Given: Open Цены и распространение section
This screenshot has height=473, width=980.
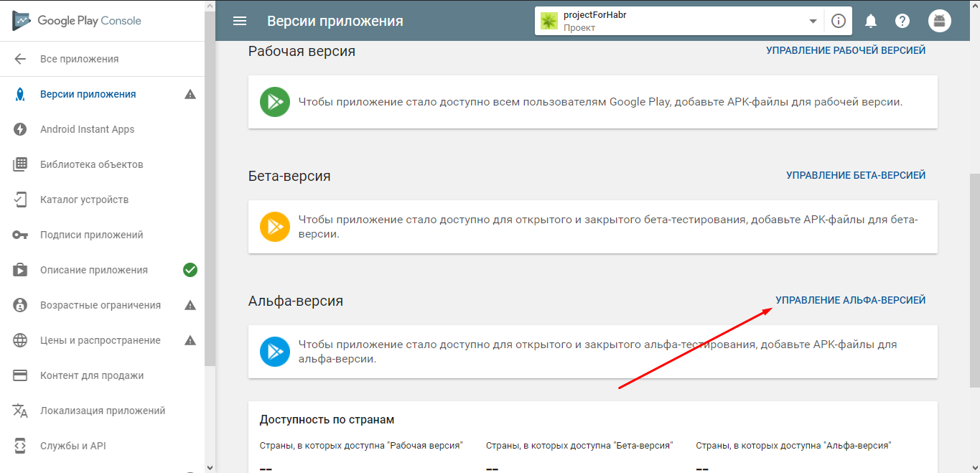Looking at the screenshot, I should (101, 340).
